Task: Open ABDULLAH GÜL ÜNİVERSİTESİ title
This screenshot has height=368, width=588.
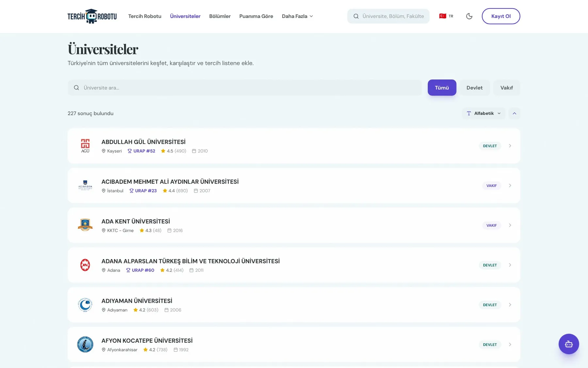Action: pos(143,142)
